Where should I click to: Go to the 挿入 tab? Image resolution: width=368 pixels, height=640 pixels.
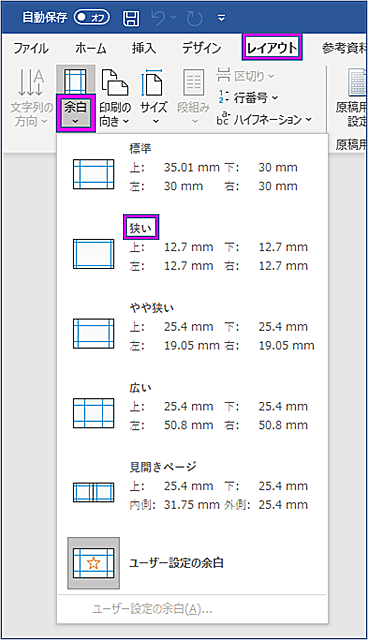[144, 48]
